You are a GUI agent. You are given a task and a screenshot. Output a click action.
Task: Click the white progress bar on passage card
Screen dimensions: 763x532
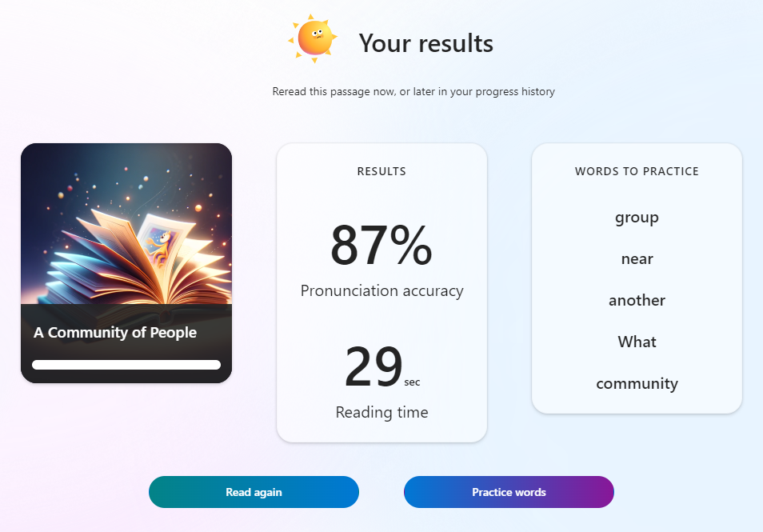coord(126,365)
